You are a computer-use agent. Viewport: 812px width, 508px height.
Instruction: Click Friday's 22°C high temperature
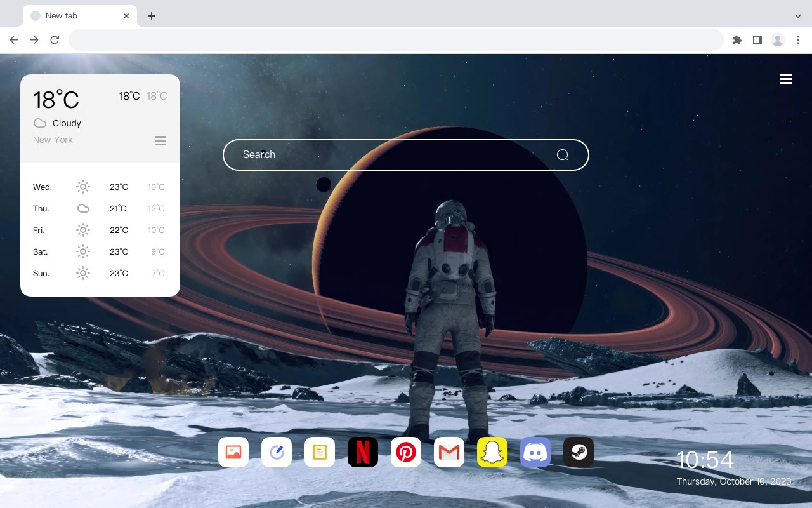click(x=119, y=230)
